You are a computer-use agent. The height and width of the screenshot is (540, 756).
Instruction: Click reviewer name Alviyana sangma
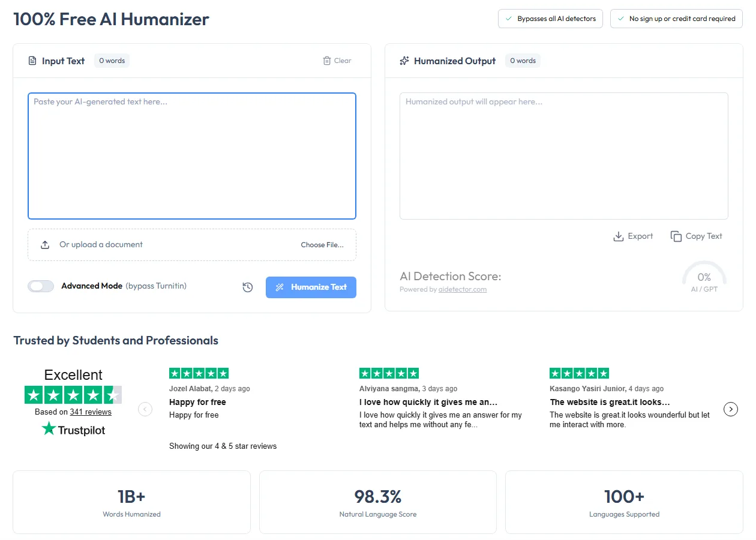(389, 389)
